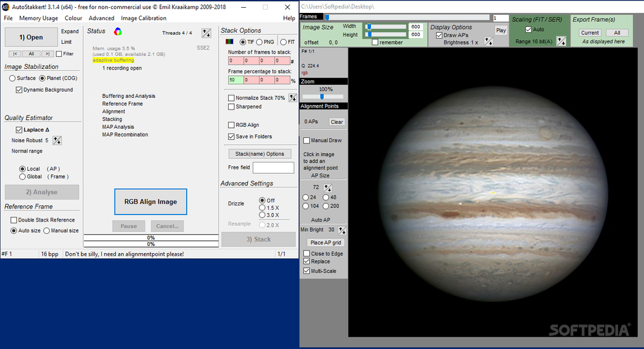This screenshot has width=644, height=349.
Task: Click the Frame percentage field showing 50
Action: coord(236,80)
